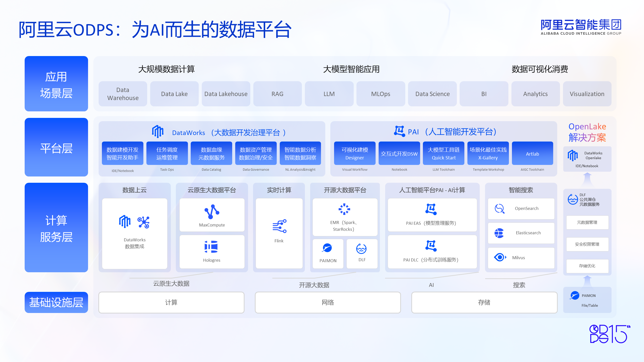Select the BI scenario box
The image size is (644, 362).
tap(484, 94)
